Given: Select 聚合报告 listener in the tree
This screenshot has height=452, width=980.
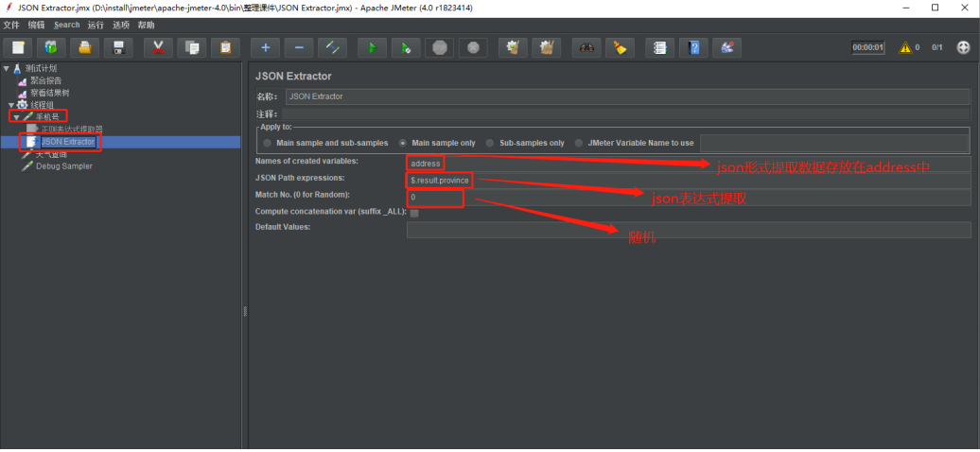Looking at the screenshot, I should coord(46,80).
